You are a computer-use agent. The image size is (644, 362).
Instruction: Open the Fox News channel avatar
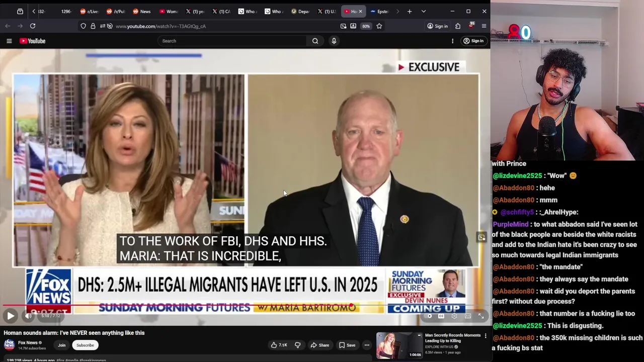click(9, 344)
